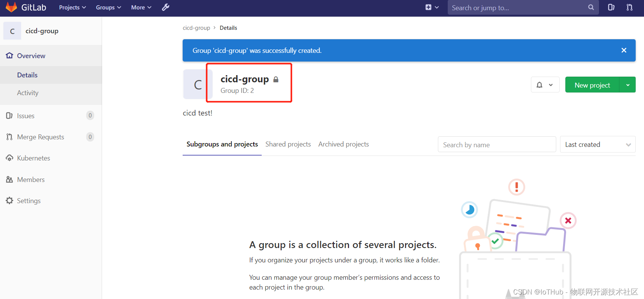The width and height of the screenshot is (644, 299).
Task: Click the Group ID: 2 text
Action: point(237,91)
